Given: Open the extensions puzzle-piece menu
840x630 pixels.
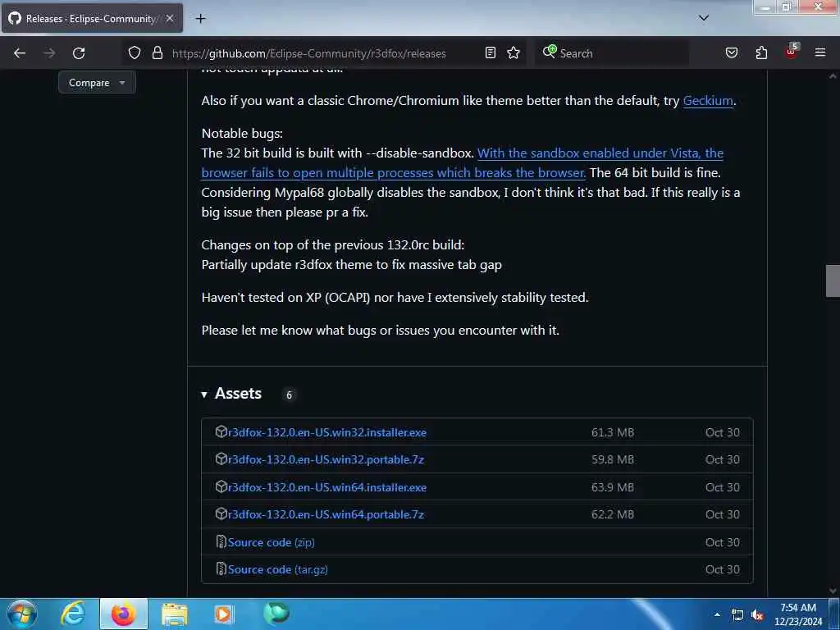Looking at the screenshot, I should (761, 52).
